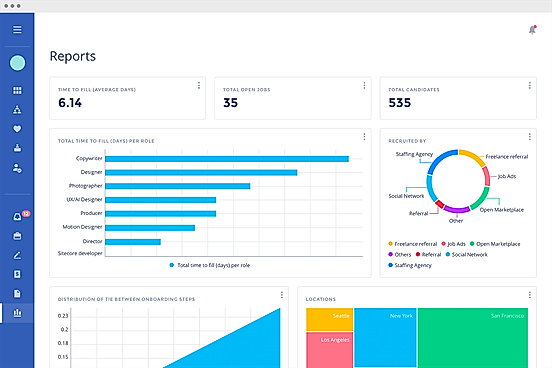Open sidebar alerts icon with 12 badge
Viewport: 552px width, 368px height.
click(x=17, y=217)
